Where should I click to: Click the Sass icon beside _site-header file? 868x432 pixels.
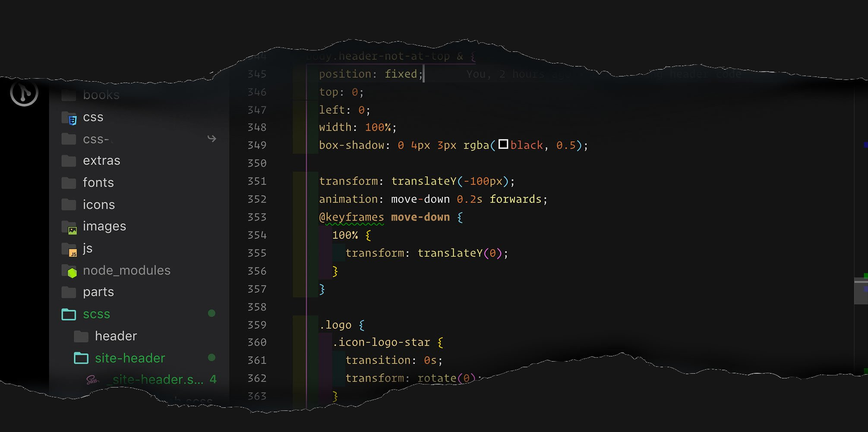(x=92, y=380)
